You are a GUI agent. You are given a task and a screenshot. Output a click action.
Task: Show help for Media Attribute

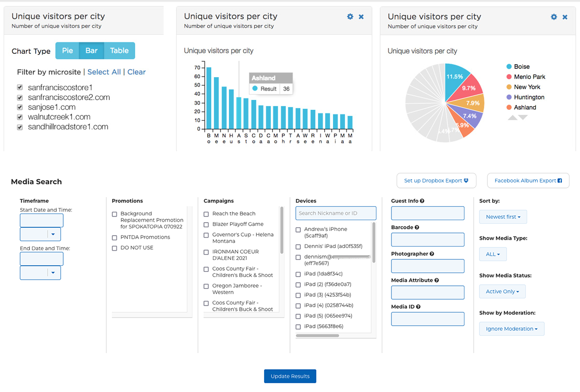tap(437, 280)
